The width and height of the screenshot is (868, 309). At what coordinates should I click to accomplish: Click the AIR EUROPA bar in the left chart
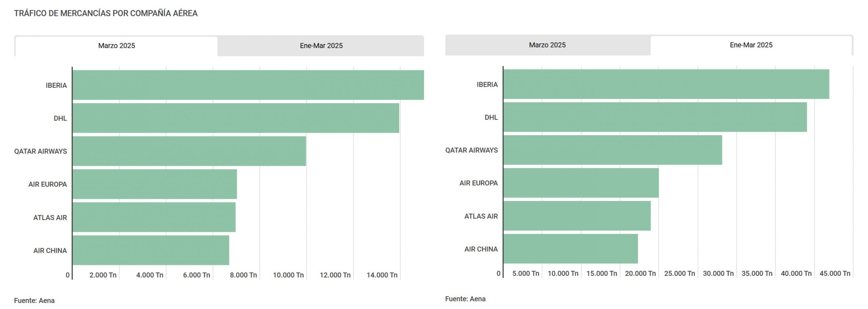(x=155, y=184)
